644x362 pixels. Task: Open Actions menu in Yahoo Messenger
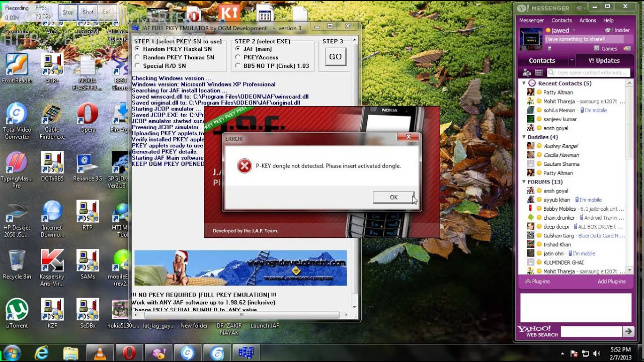pos(588,21)
